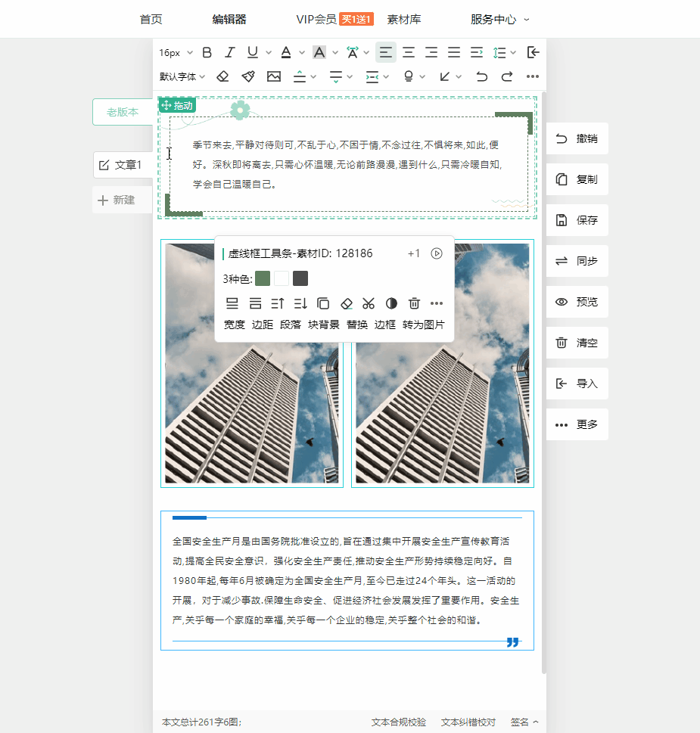This screenshot has width=700, height=733.
Task: Click the 宽度 width icon
Action: pyautogui.click(x=232, y=304)
